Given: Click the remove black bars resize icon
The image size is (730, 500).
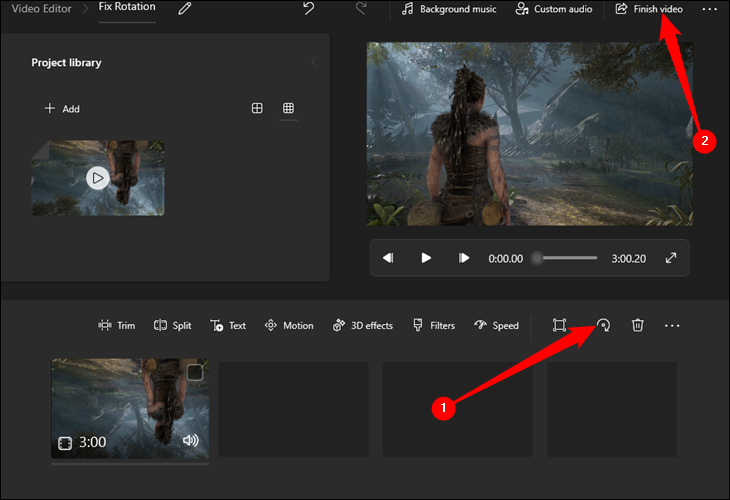Looking at the screenshot, I should pyautogui.click(x=559, y=325).
